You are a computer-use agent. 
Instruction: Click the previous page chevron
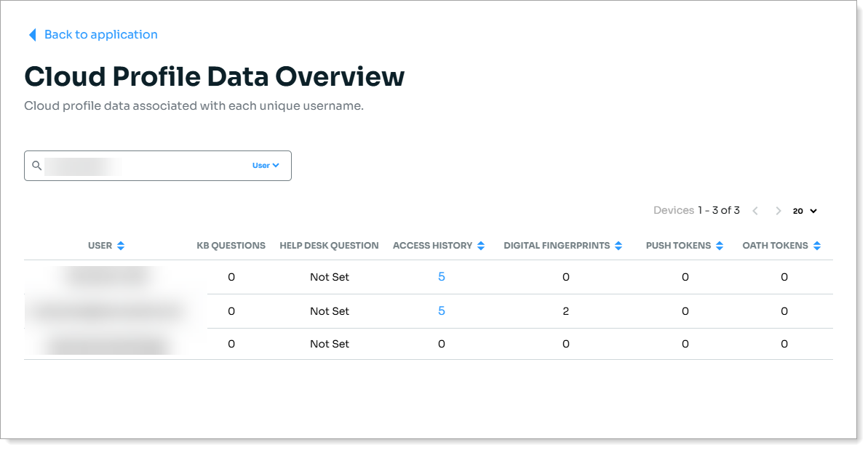point(755,210)
